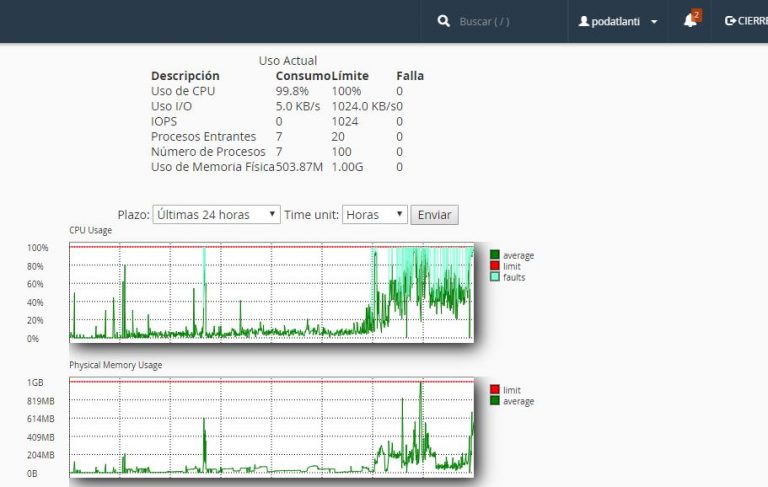
Task: Focus the Buscar search field
Action: point(498,21)
